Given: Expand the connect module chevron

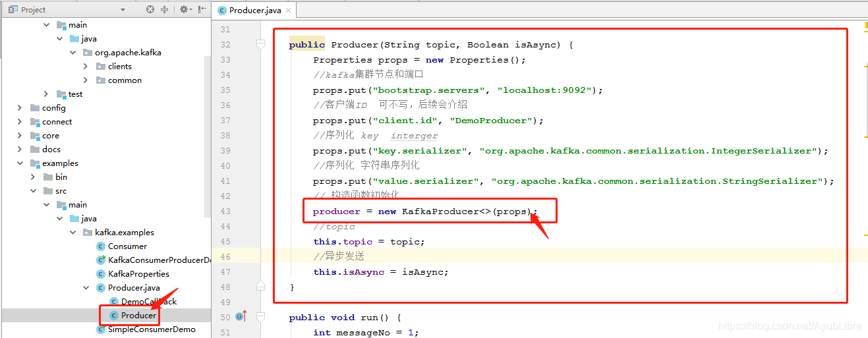Looking at the screenshot, I should [20, 122].
